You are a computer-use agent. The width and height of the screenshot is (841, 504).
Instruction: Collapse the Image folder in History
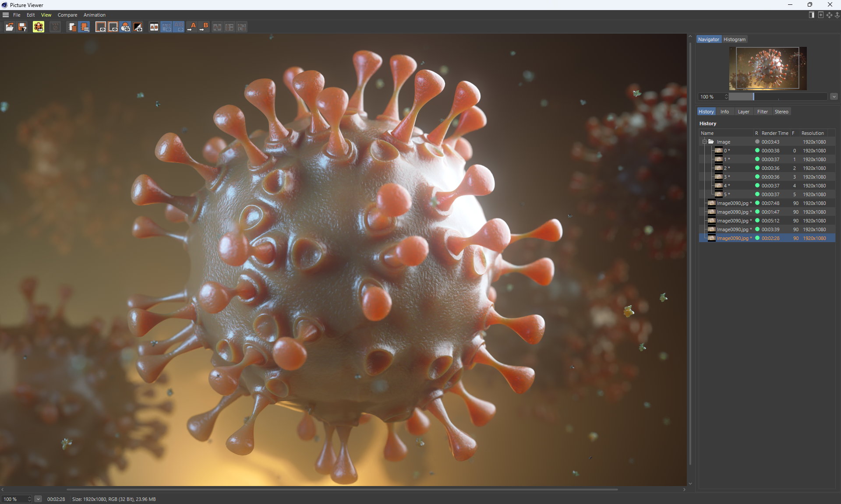(704, 141)
